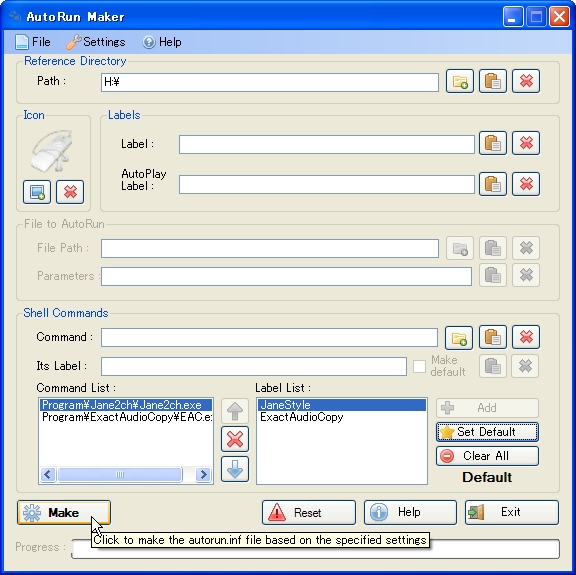Move selected command down in list
The image size is (576, 575).
tap(235, 469)
